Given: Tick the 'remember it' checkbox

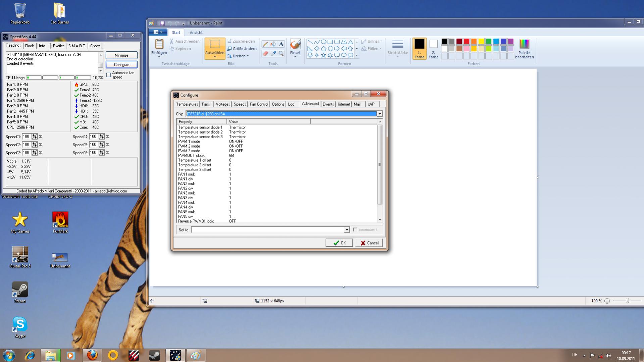Looking at the screenshot, I should coord(355,229).
